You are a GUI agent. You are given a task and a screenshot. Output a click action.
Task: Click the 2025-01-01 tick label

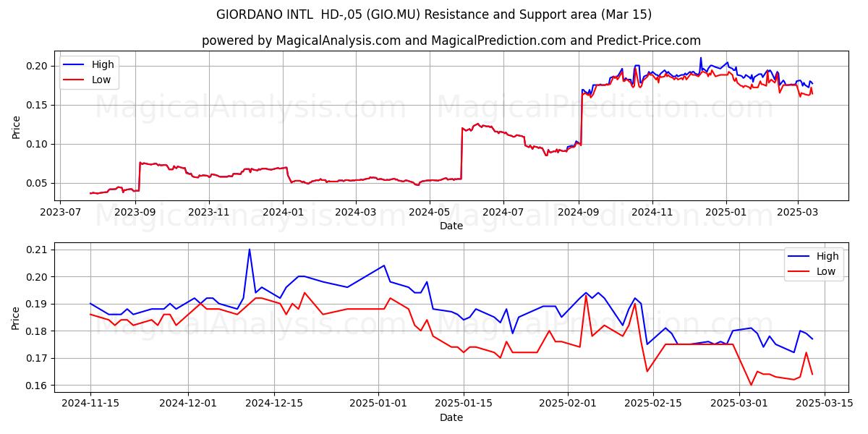(378, 404)
